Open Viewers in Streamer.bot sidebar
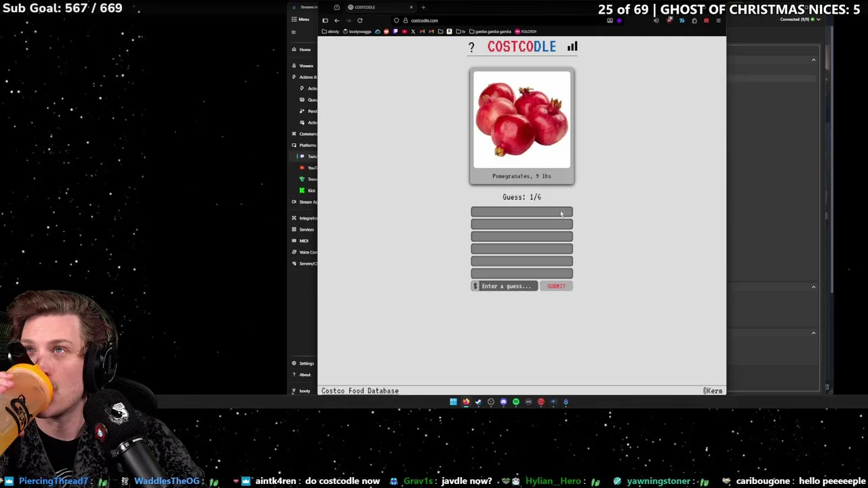The height and width of the screenshot is (488, 868). point(302,66)
